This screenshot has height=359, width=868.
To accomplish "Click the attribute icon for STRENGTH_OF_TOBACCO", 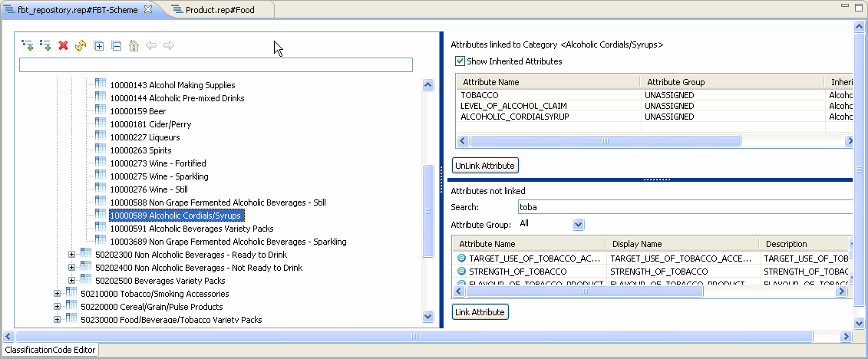I will point(462,272).
